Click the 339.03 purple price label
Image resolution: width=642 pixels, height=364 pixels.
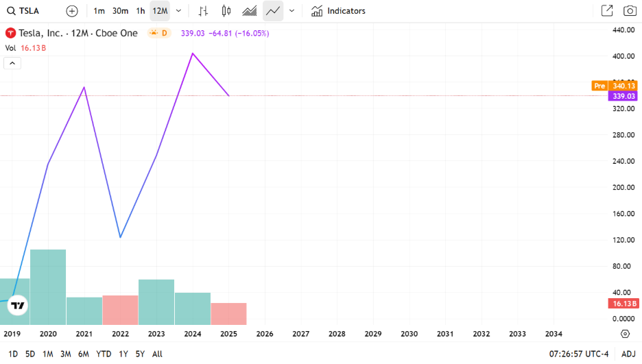click(x=623, y=96)
